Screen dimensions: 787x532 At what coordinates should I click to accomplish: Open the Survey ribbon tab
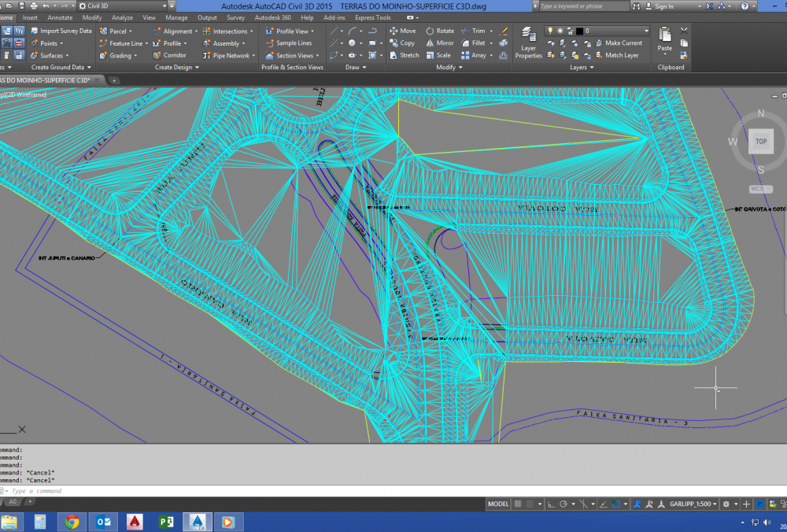point(235,17)
